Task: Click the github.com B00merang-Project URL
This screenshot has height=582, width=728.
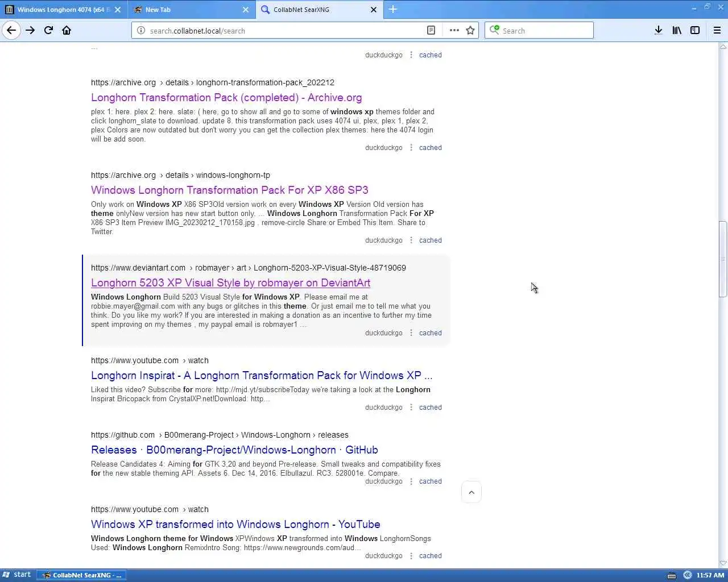Action: tap(220, 435)
